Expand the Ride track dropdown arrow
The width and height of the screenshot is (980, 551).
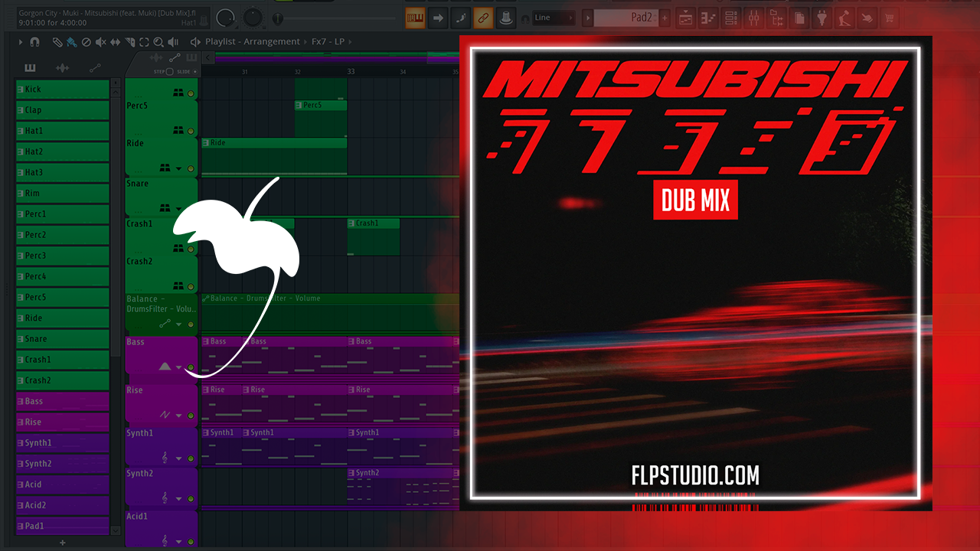click(179, 168)
